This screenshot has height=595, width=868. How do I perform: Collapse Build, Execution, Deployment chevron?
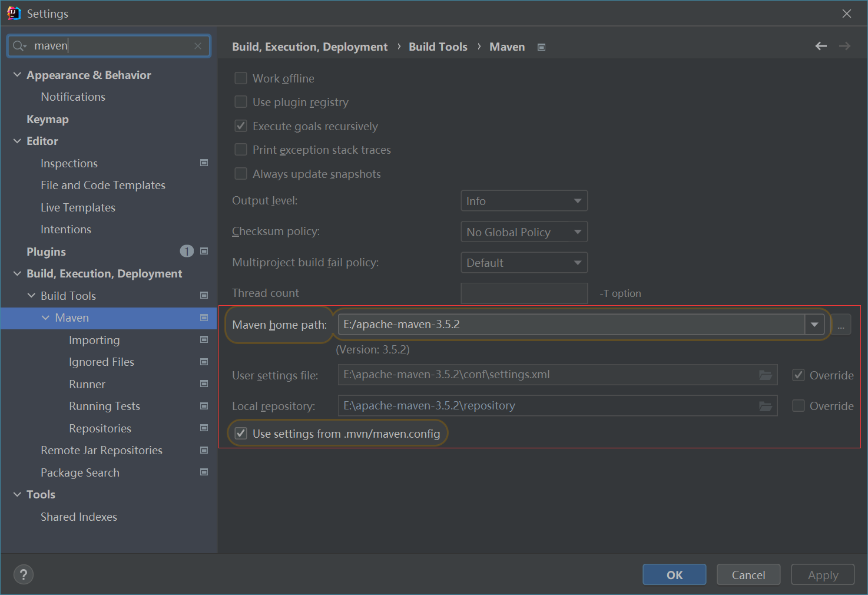[x=17, y=273]
